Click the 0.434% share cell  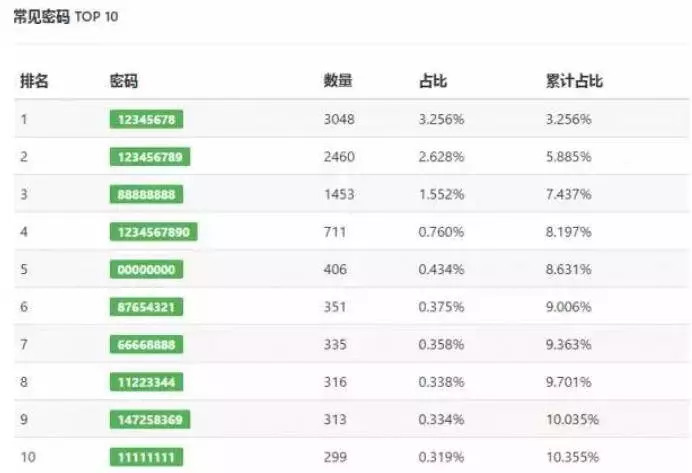point(441,269)
